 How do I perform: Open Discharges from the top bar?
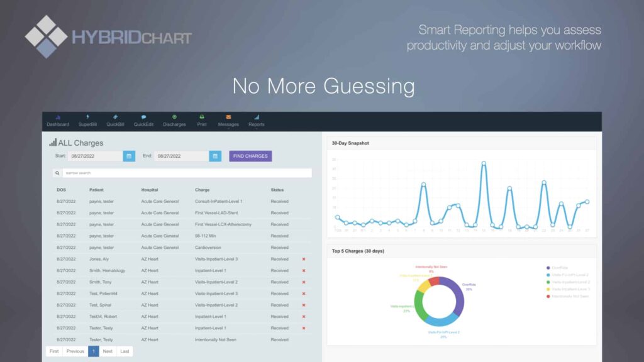click(174, 121)
